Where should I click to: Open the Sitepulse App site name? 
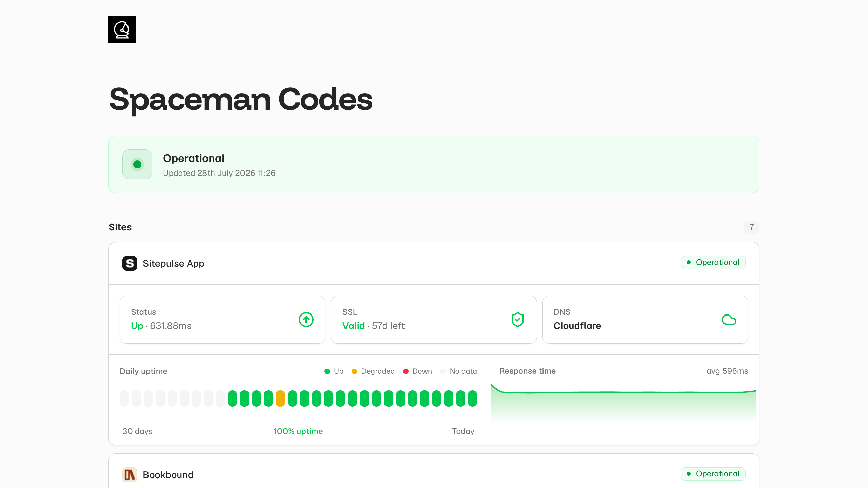[174, 263]
